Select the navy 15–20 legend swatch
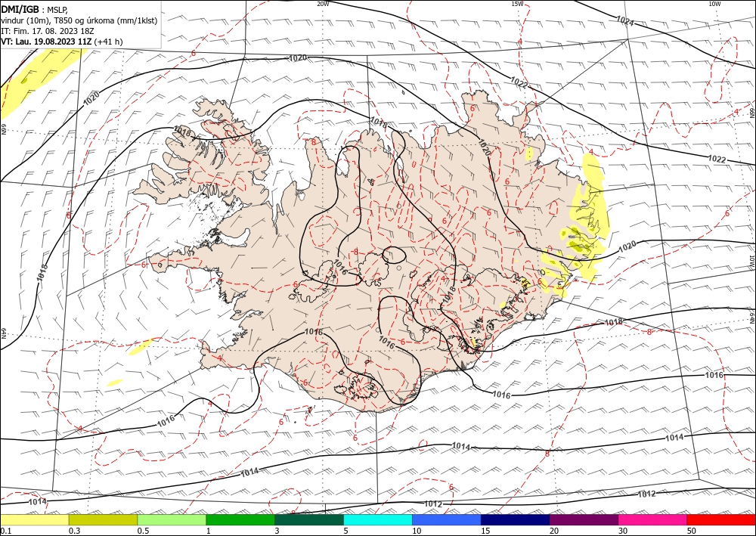756x536 pixels. tap(516, 519)
